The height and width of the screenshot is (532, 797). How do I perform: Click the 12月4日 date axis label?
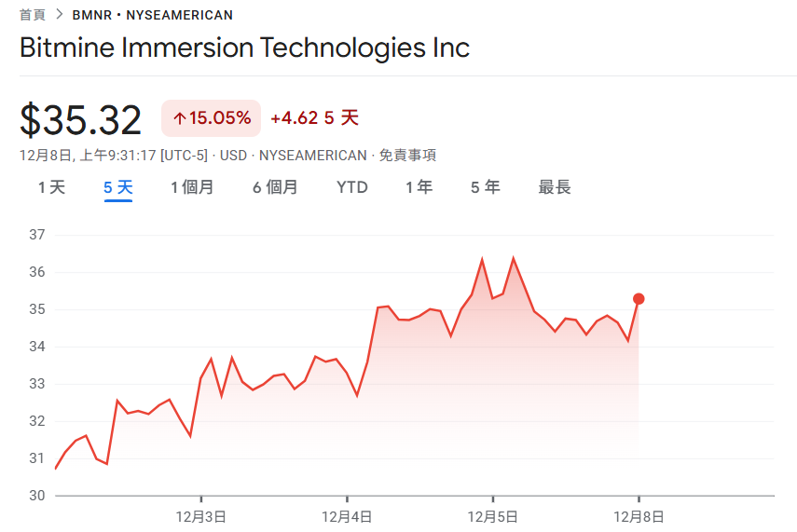pos(347,515)
